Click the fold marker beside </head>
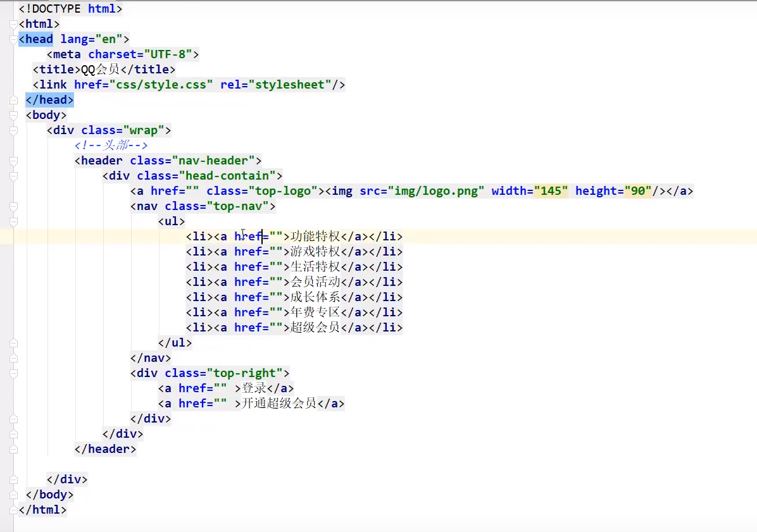Viewport: 757px width, 532px height. click(x=13, y=101)
